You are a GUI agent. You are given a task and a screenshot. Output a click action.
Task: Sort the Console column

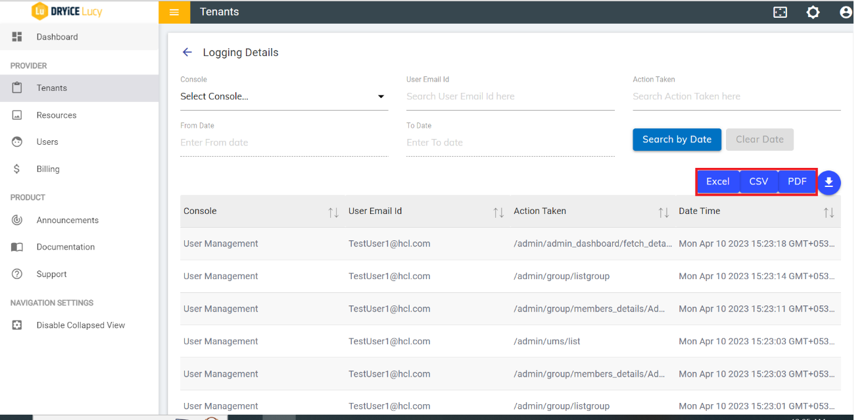tap(333, 211)
